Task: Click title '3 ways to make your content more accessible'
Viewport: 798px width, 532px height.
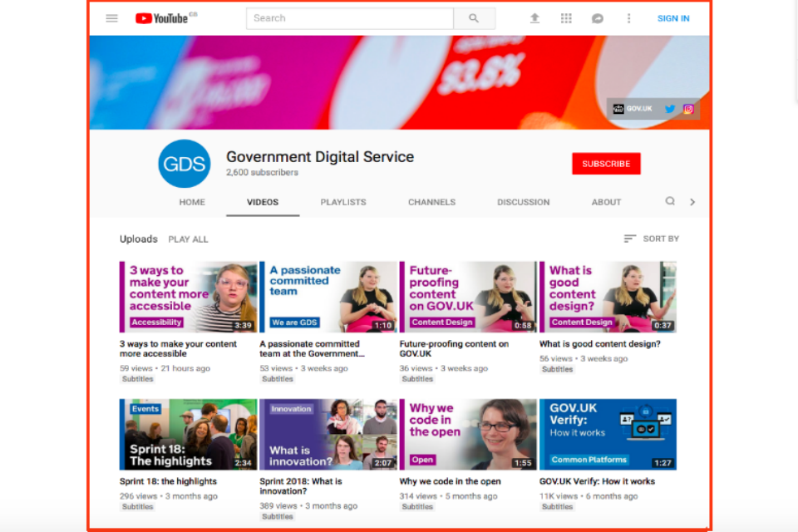Action: click(x=178, y=349)
